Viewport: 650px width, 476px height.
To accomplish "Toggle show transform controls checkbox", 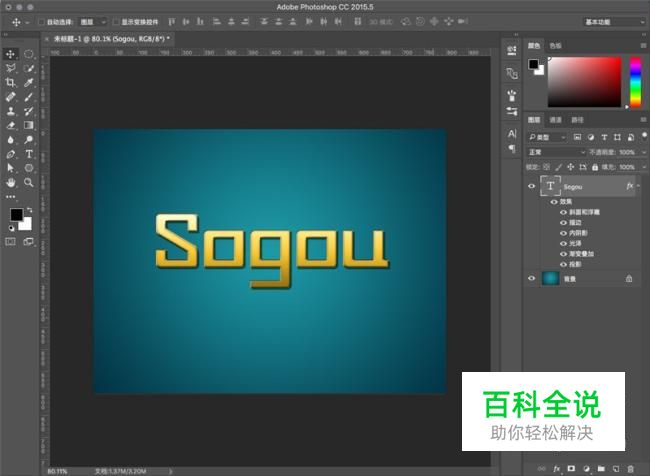I will (x=116, y=22).
